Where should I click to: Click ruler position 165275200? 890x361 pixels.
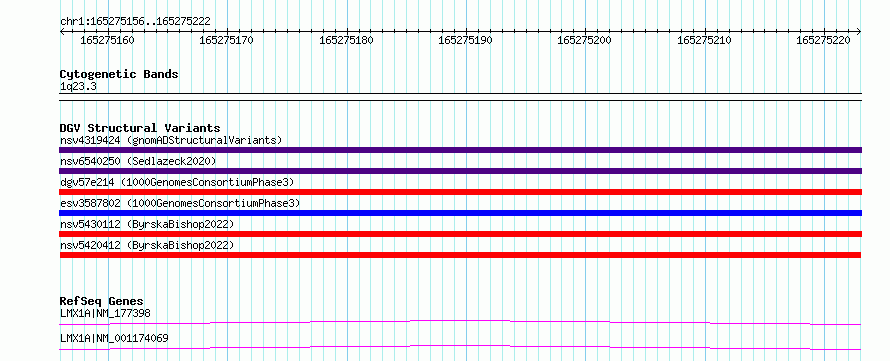[585, 40]
